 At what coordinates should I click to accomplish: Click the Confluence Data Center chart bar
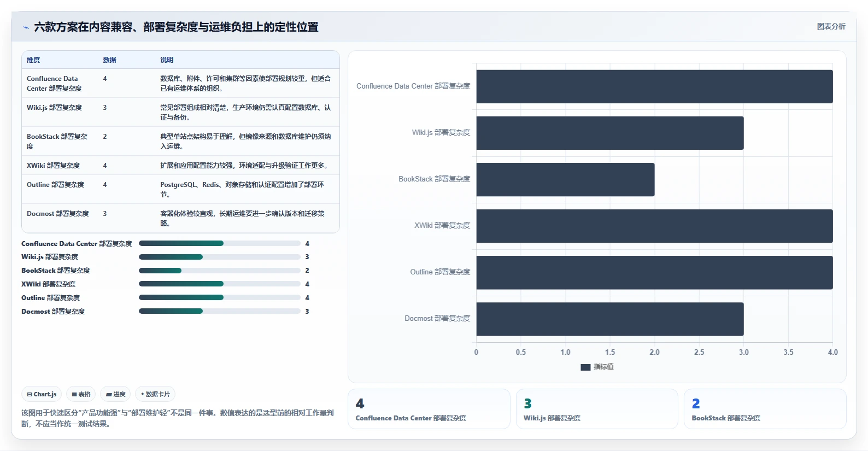coord(654,86)
